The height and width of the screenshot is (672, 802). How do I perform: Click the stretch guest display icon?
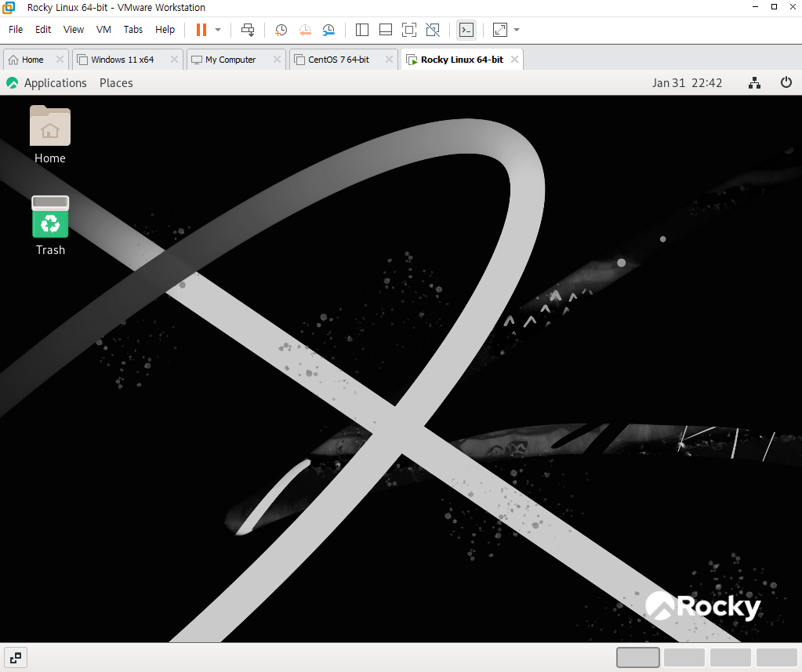point(499,30)
